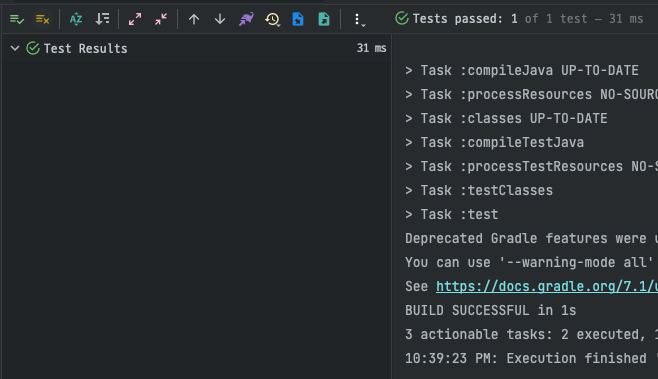Toggle Show Passed tests filter
The width and height of the screenshot is (658, 379).
tap(17, 19)
